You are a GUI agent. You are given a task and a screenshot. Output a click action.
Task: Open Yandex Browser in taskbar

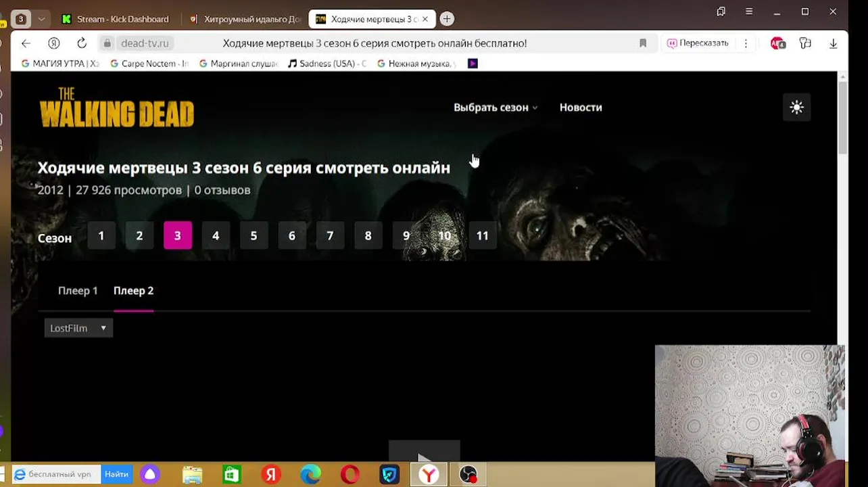[x=429, y=475]
